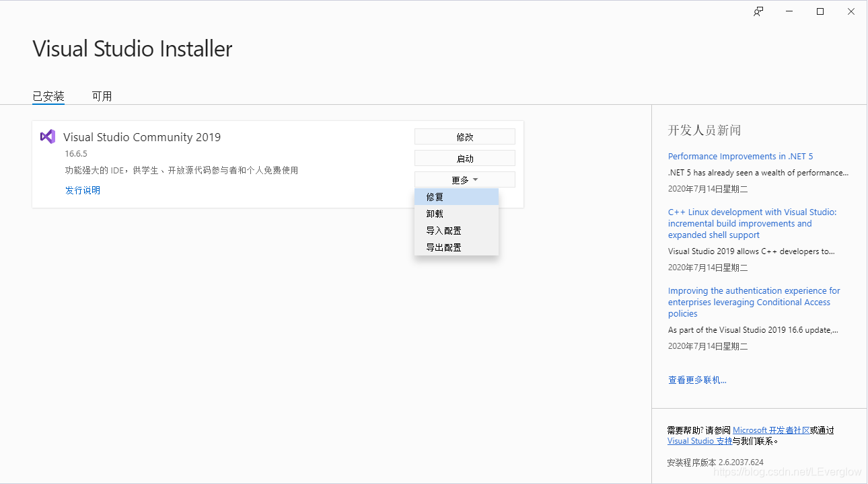Minimize the installer window

point(789,11)
